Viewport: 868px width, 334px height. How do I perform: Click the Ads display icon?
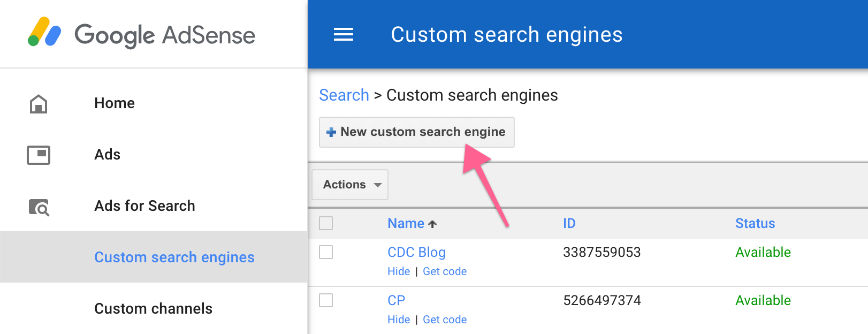39,155
